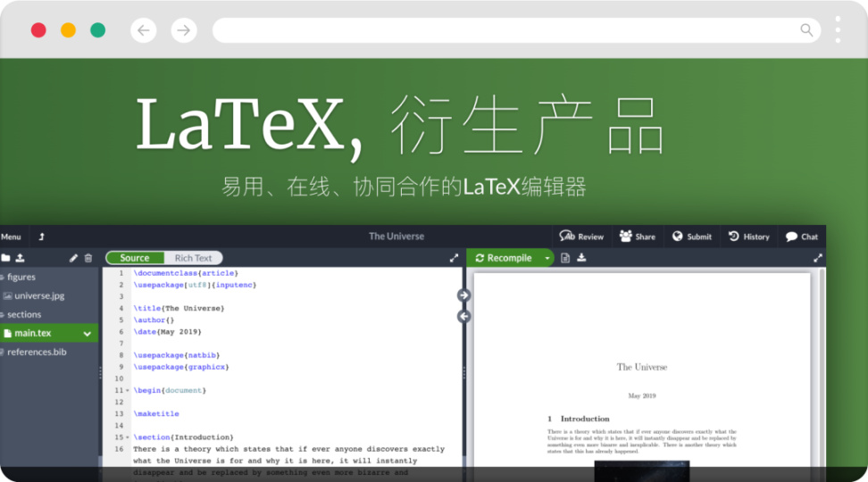Expand the sections folder

point(21,314)
